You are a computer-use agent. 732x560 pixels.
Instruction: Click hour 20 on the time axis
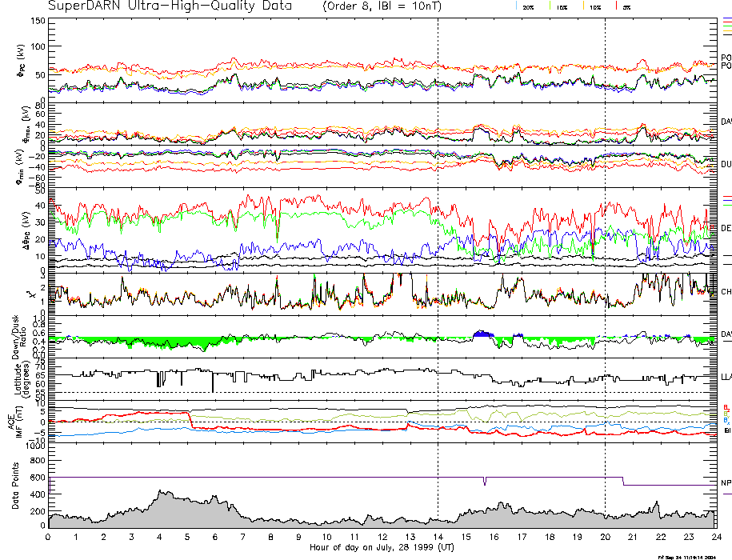click(605, 538)
